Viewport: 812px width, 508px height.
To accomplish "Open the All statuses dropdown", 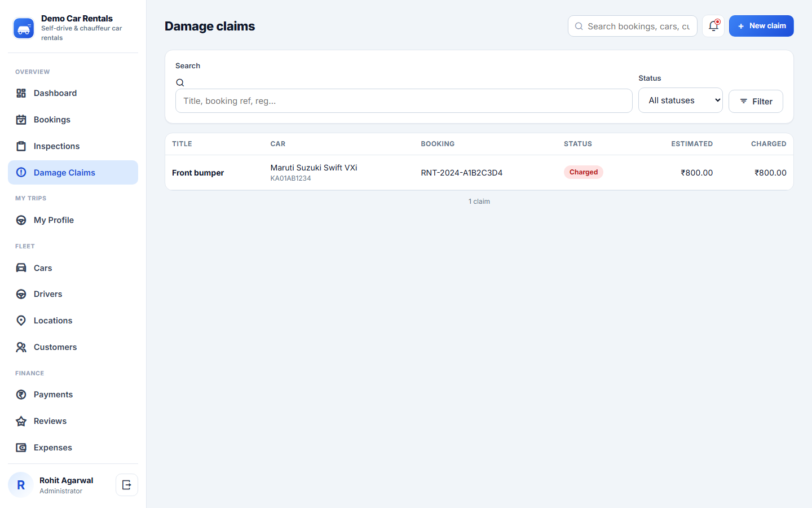I will [681, 100].
